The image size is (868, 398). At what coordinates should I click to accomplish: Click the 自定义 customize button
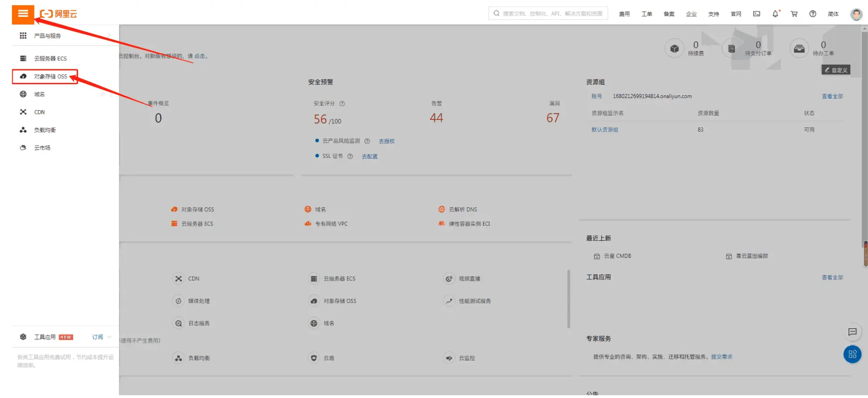click(x=836, y=70)
